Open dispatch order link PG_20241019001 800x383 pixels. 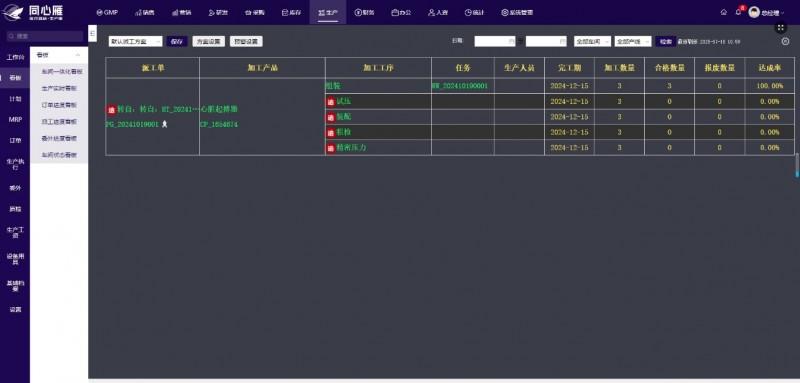coord(133,124)
